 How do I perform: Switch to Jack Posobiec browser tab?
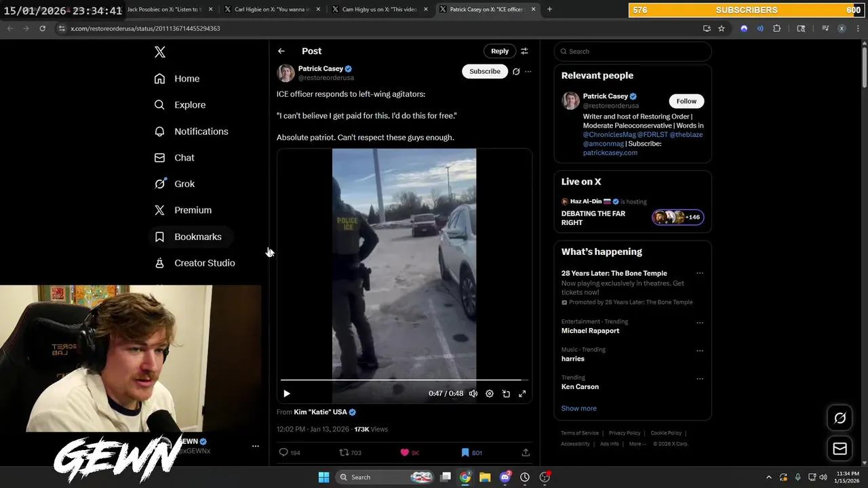coord(165,9)
